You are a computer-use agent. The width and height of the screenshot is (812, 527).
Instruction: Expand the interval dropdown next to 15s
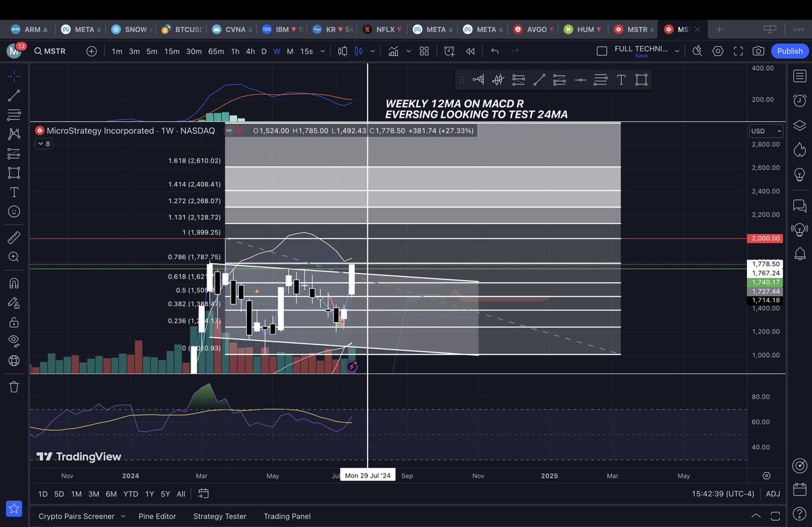coord(321,51)
